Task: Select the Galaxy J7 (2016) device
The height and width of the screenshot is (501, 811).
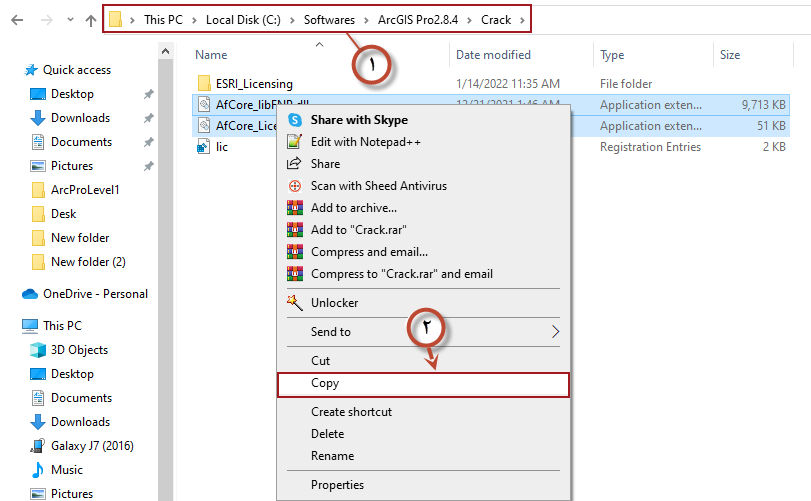Action: pos(92,446)
